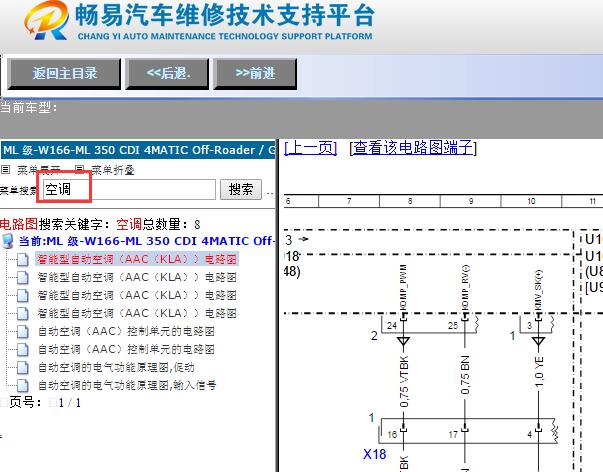Click pin 24 in the circuit diagram

point(392,326)
